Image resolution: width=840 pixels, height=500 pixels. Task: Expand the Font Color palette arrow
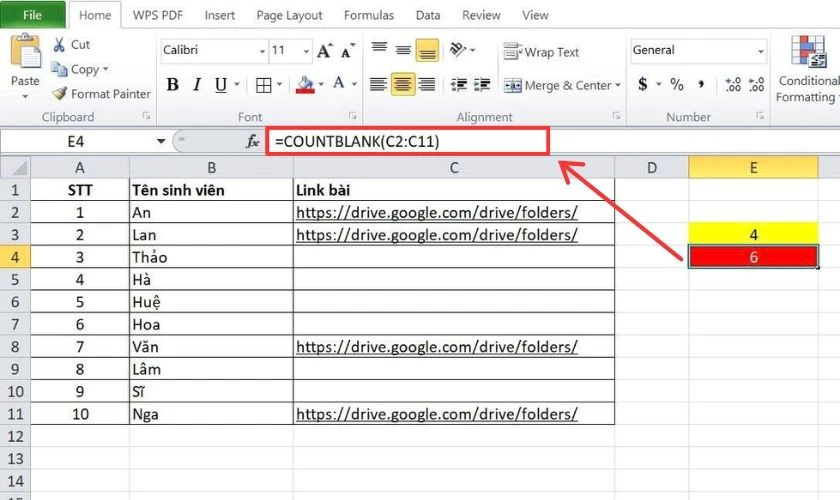click(354, 84)
